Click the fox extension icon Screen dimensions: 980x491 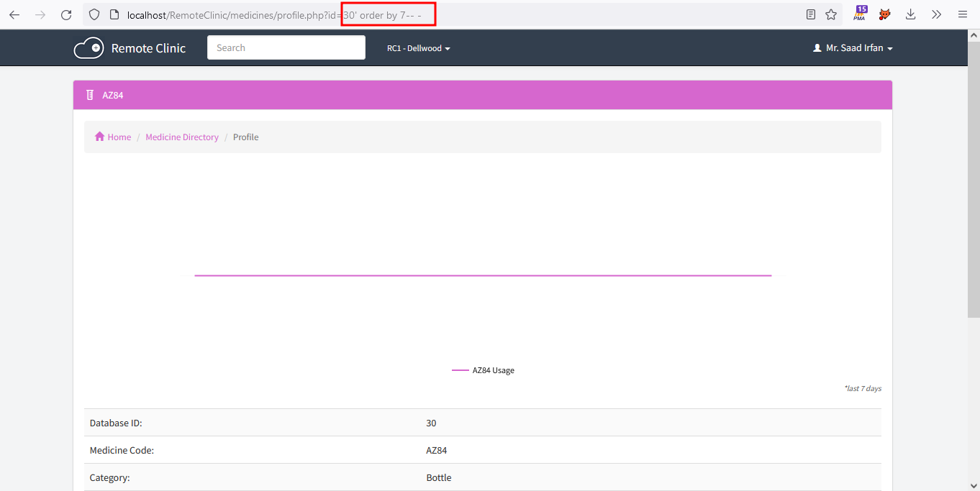point(885,14)
